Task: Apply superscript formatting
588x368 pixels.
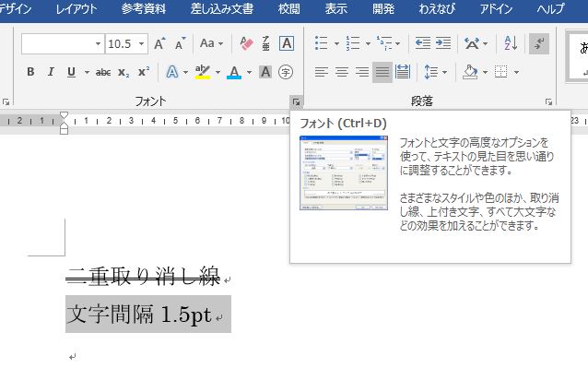Action: coord(144,72)
